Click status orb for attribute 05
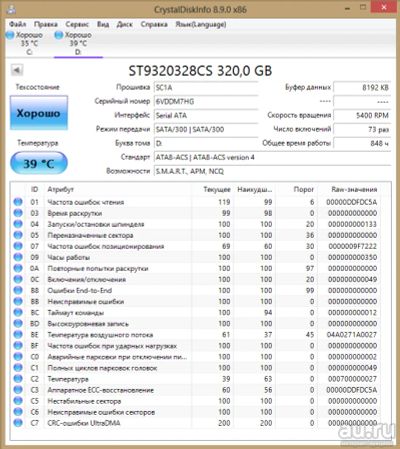Image resolution: width=400 pixels, height=449 pixels. click(x=18, y=235)
